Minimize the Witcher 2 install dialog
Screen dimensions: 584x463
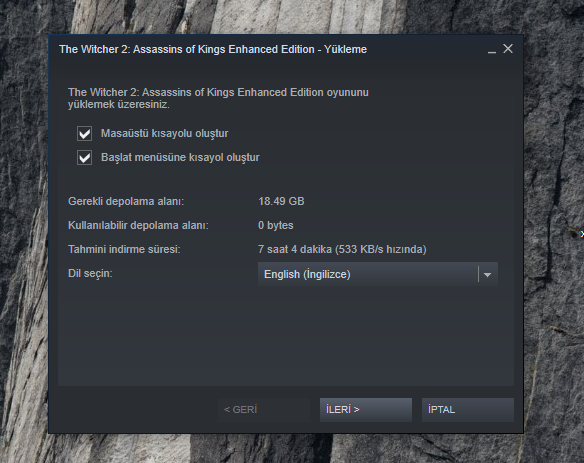coord(492,50)
